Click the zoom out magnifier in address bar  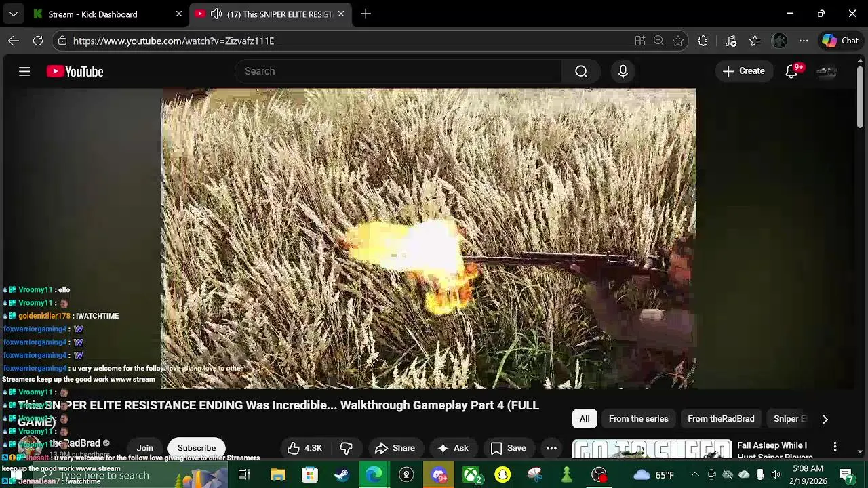(x=658, y=41)
